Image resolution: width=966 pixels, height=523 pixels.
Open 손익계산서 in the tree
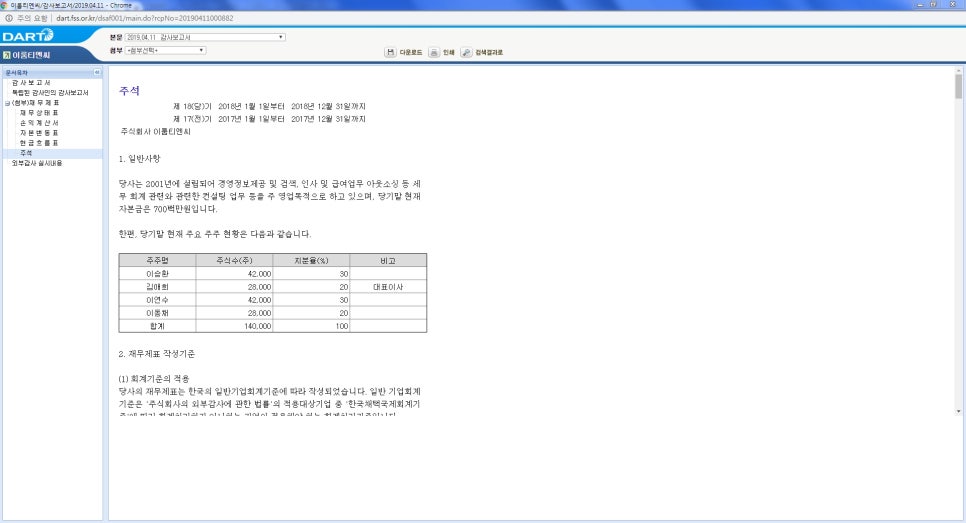pos(39,123)
